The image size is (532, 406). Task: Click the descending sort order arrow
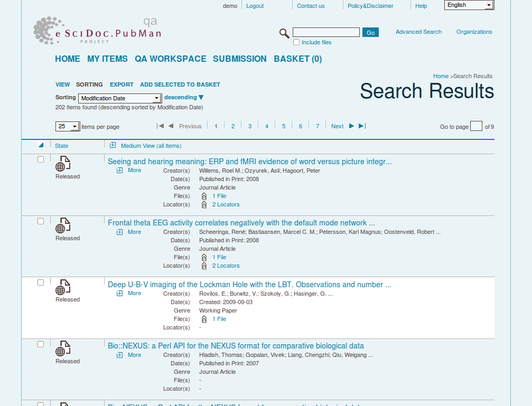point(201,98)
